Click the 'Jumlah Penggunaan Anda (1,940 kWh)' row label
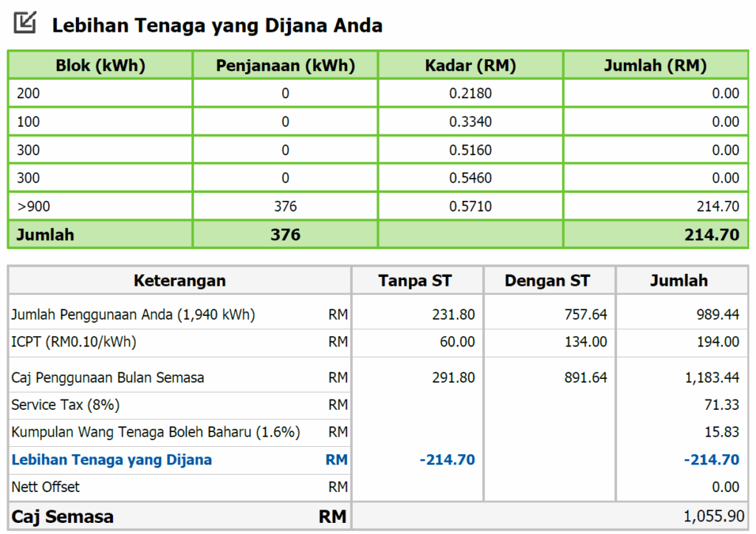756x534 pixels. coord(133,315)
